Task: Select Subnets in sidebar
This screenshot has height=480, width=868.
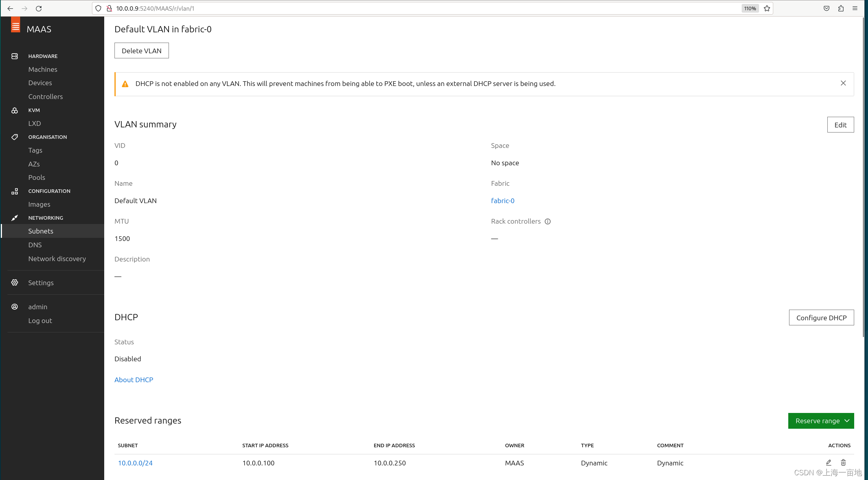Action: click(53, 231)
